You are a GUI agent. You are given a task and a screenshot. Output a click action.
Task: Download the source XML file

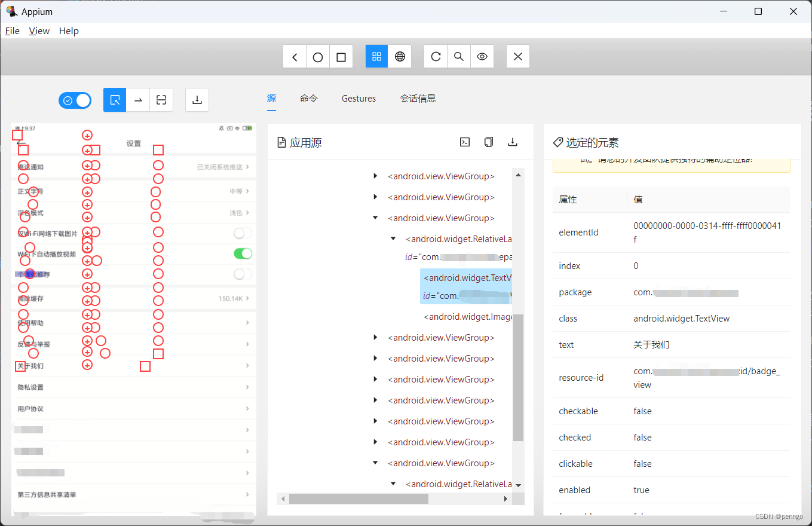[512, 142]
